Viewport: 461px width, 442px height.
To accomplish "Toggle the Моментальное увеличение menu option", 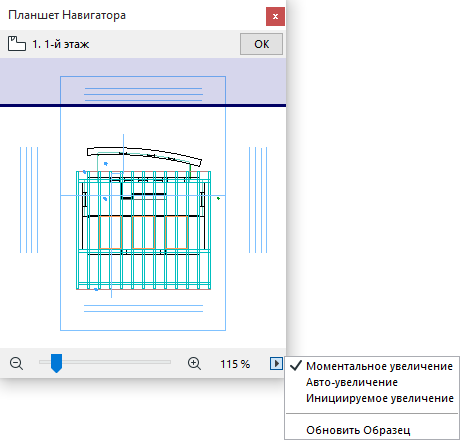I will coord(372,366).
